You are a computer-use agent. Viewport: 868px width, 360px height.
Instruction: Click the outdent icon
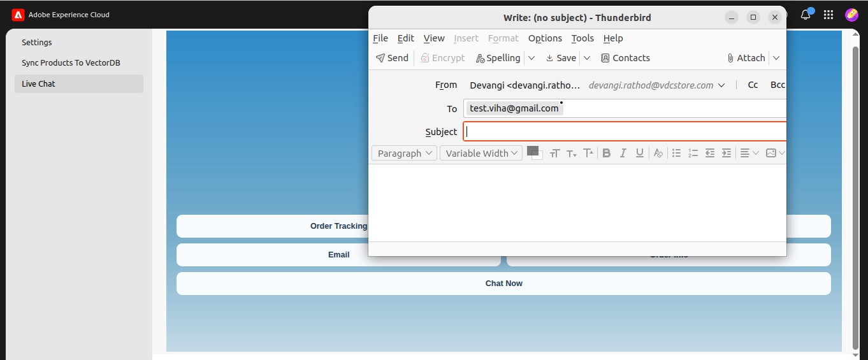tap(710, 153)
